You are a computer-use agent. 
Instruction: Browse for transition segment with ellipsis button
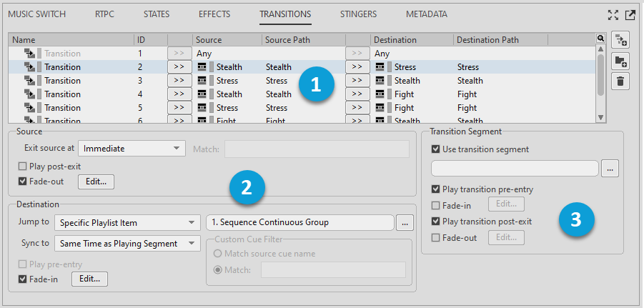coord(610,169)
